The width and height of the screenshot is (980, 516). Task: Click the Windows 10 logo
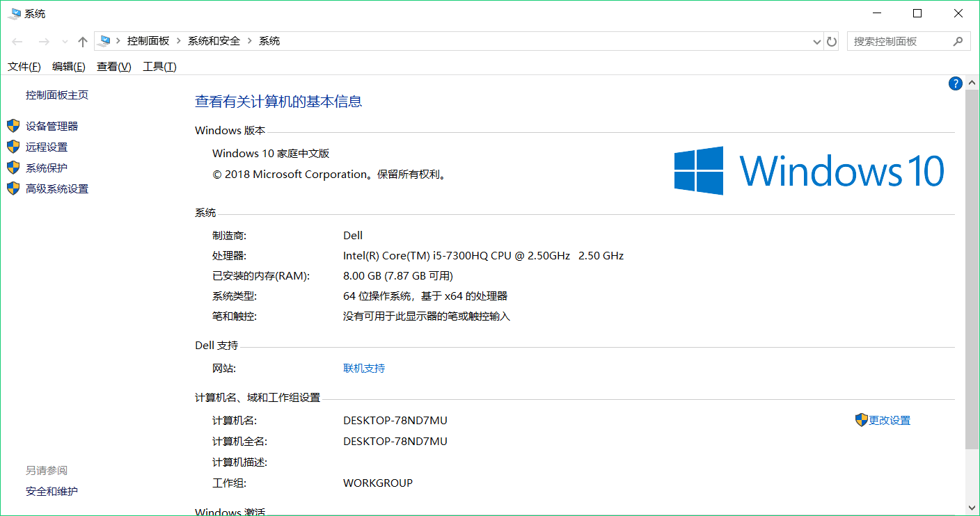point(809,170)
